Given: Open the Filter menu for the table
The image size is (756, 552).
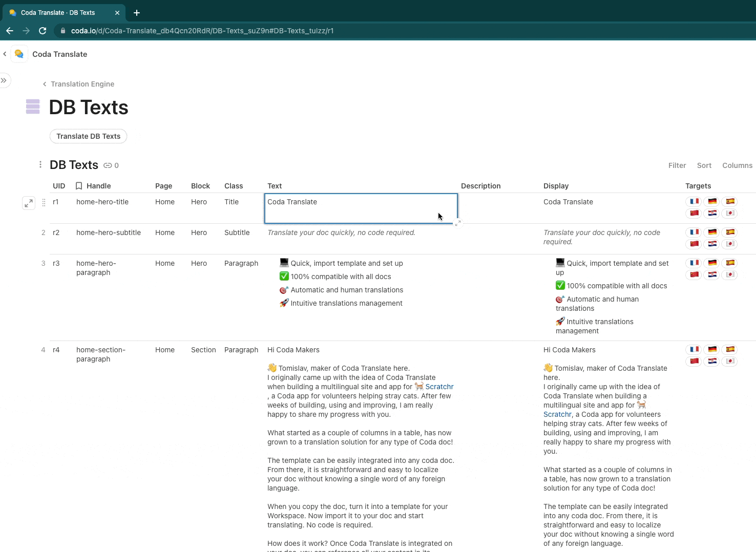Looking at the screenshot, I should pyautogui.click(x=677, y=165).
